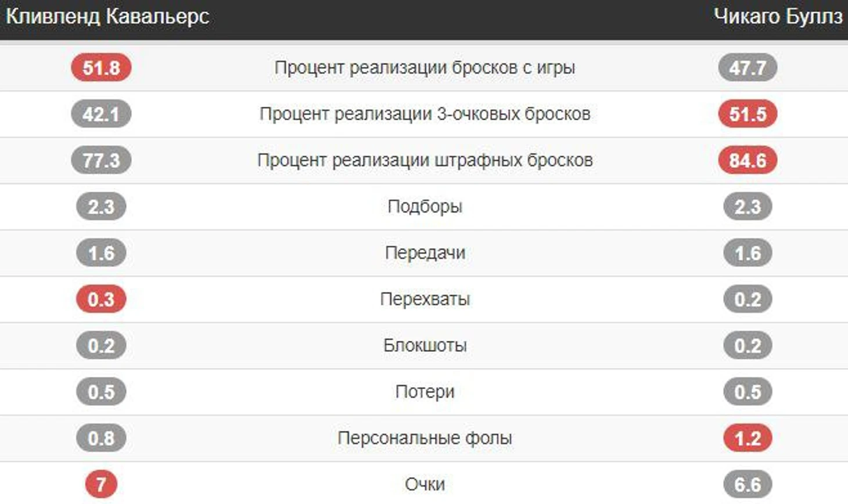848x504 pixels.
Task: Click the gray 6.6 points badge
Action: [748, 484]
